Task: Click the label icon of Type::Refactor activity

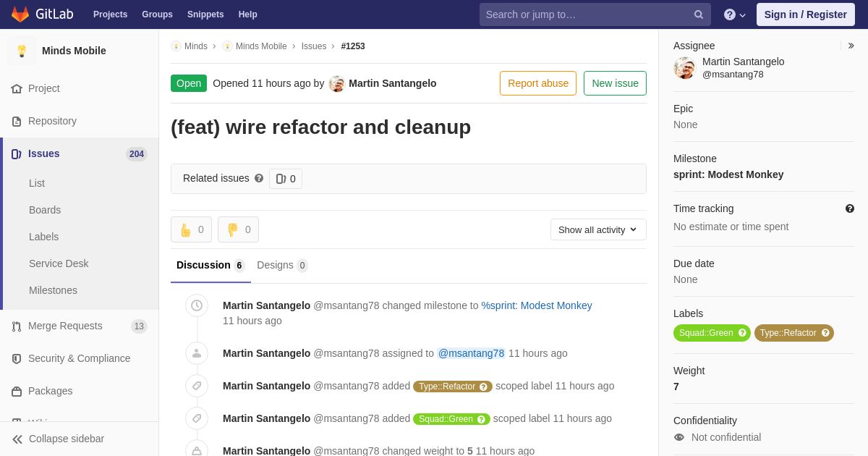Action: pos(197,386)
